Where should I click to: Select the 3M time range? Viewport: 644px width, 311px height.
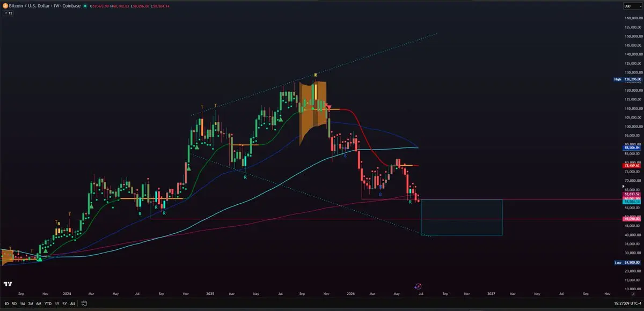click(31, 303)
